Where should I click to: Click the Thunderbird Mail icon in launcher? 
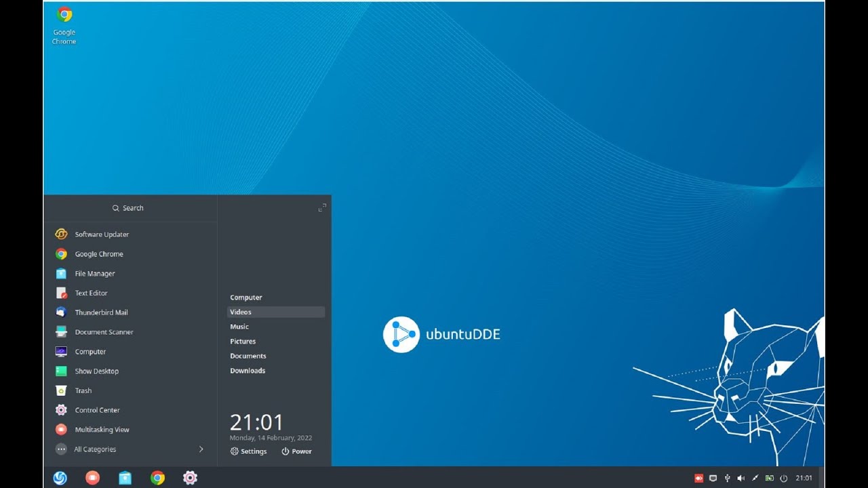pyautogui.click(x=61, y=312)
